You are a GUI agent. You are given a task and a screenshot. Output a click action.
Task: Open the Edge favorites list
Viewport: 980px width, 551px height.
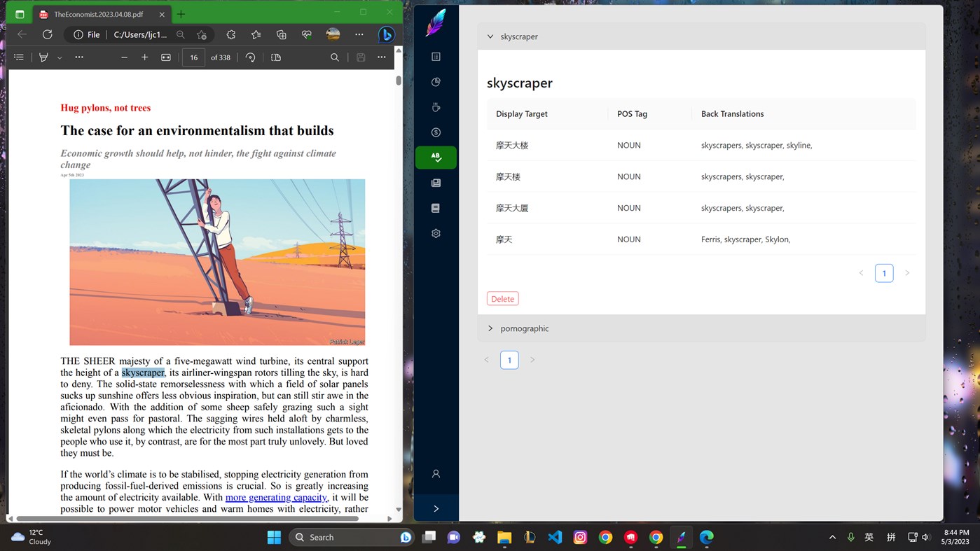[256, 34]
